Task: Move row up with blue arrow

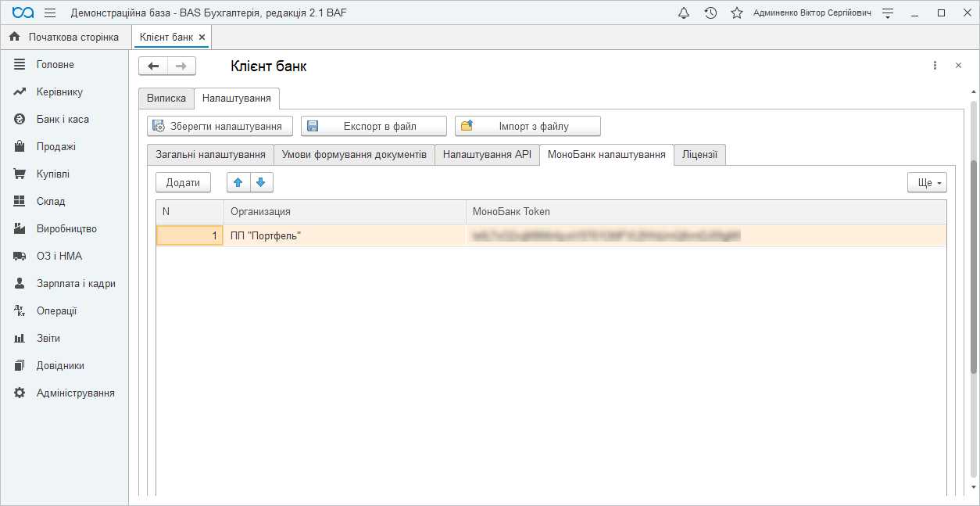Action: [x=238, y=182]
